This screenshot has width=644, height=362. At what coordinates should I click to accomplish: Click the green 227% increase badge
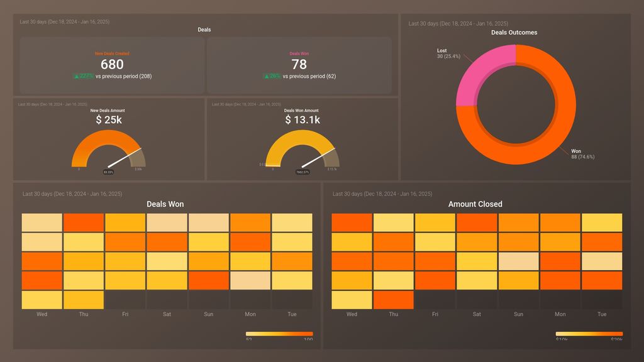tap(84, 76)
